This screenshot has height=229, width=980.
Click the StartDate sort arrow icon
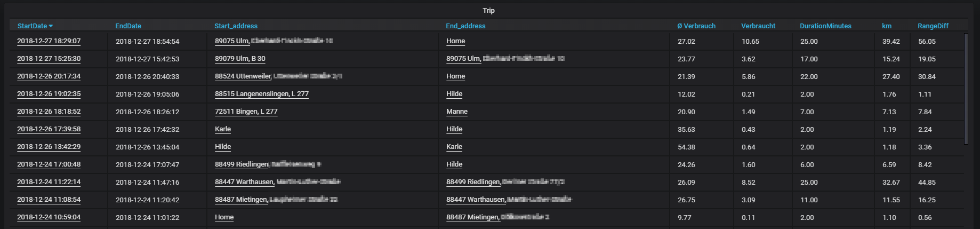pos(51,26)
